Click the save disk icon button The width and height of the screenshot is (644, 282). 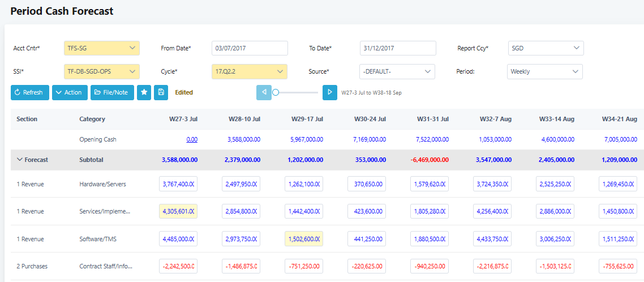(161, 92)
